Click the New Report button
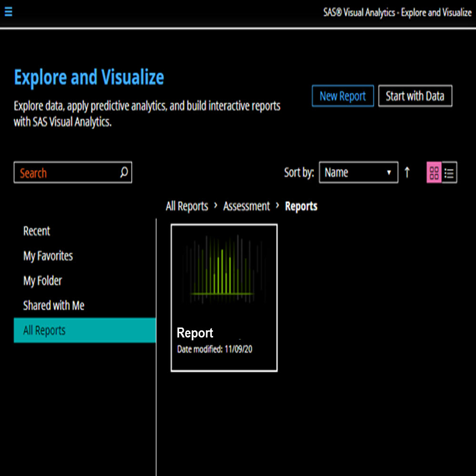 [x=342, y=96]
